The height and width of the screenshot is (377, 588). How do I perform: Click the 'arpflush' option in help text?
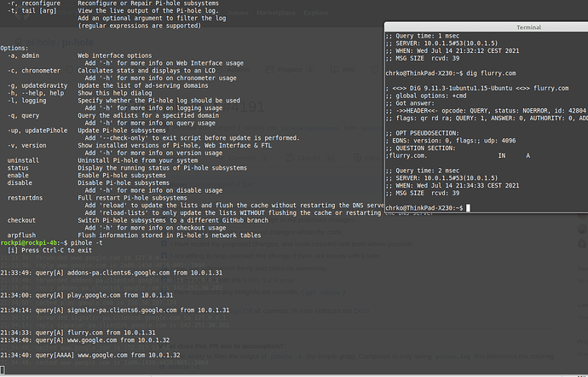21,234
